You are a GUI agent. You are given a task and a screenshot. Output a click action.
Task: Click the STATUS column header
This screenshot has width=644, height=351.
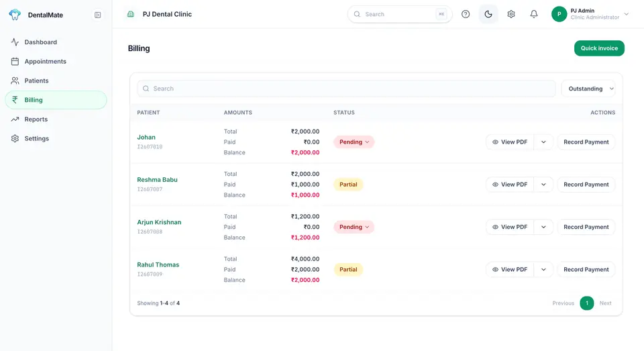pyautogui.click(x=343, y=112)
